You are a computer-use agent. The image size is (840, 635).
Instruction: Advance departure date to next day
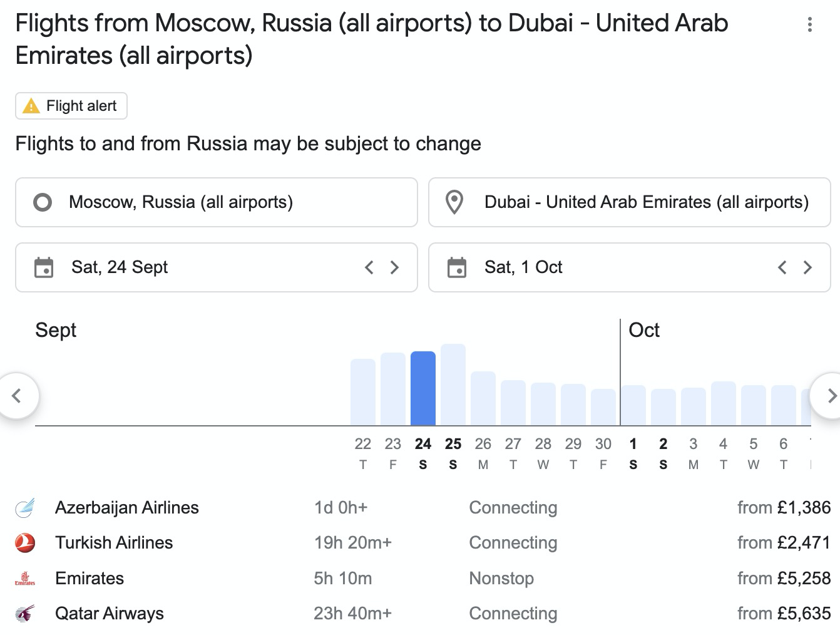[x=394, y=267]
